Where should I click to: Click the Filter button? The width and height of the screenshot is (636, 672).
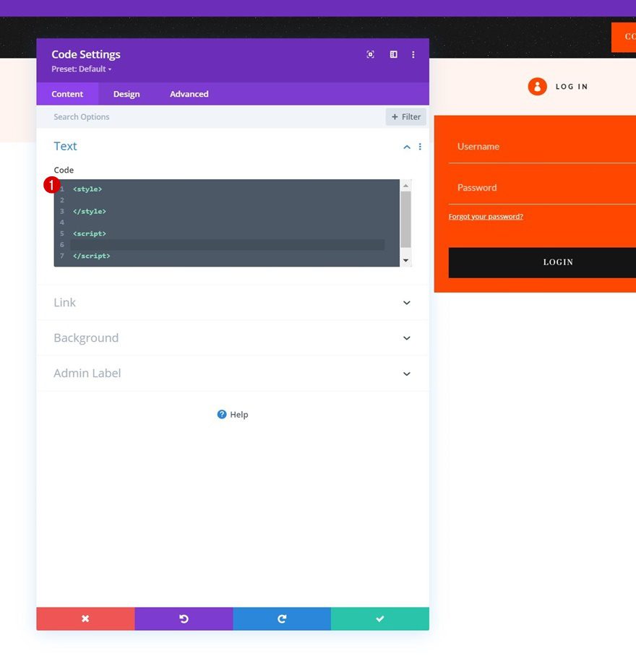405,116
